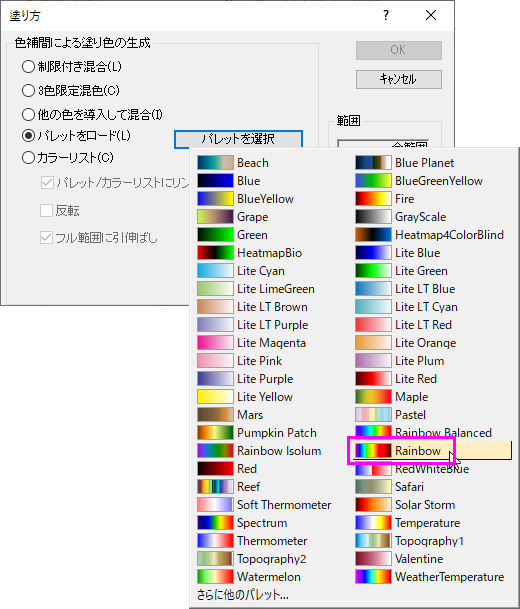Click the BlueYellow gradient swatch
The width and height of the screenshot is (520, 609).
[215, 198]
